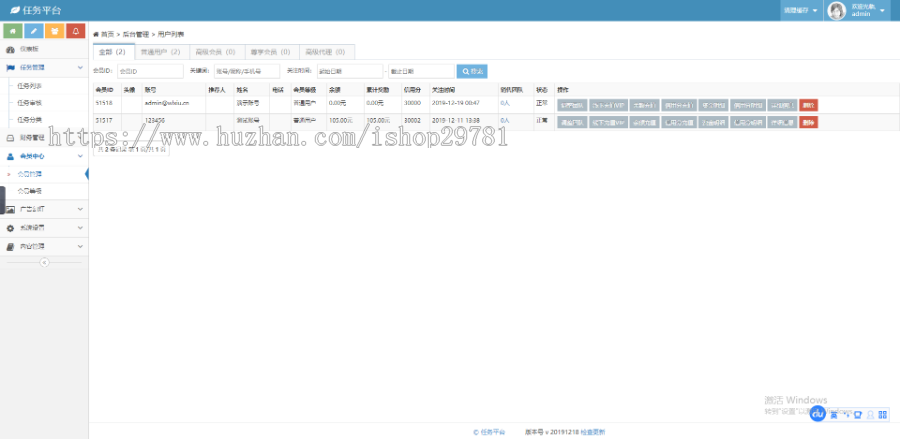The image size is (900, 439).
Task: Click the orange gift shortcut icon
Action: click(x=55, y=30)
